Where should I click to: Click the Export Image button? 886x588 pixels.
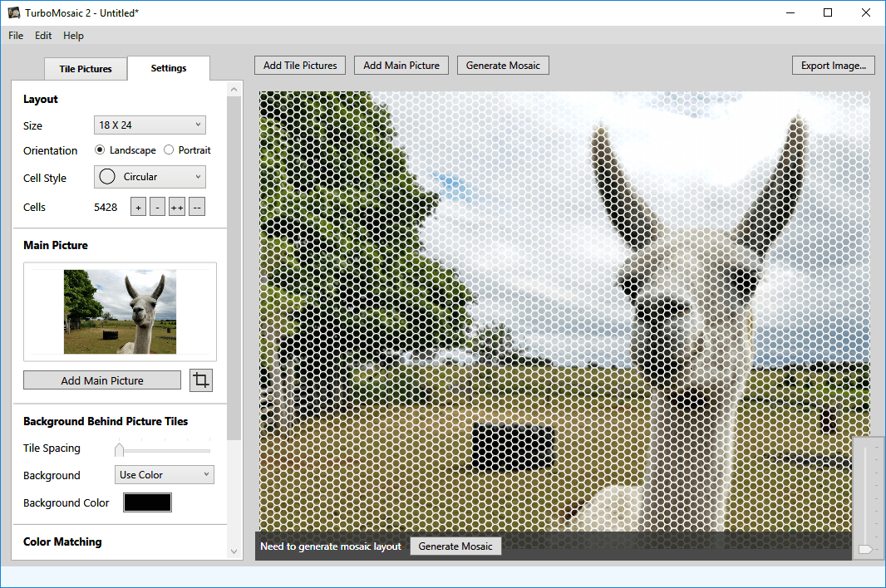tap(834, 66)
